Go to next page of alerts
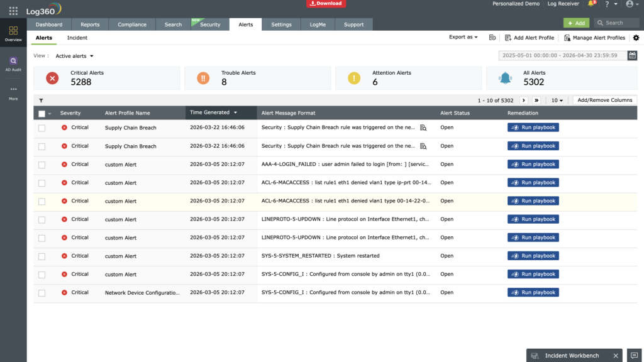The image size is (644, 362). 523,100
